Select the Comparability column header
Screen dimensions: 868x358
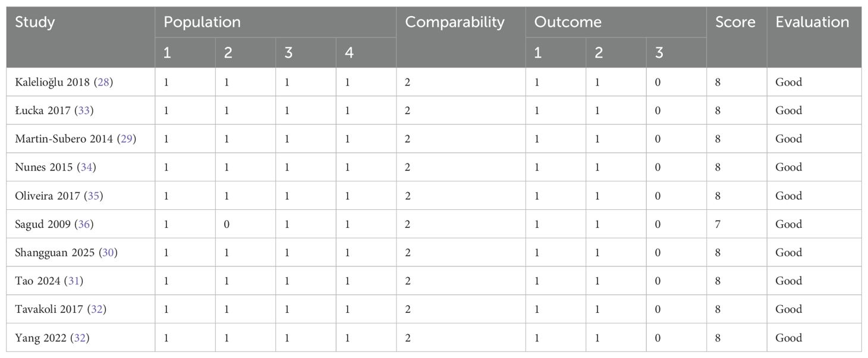tap(455, 23)
